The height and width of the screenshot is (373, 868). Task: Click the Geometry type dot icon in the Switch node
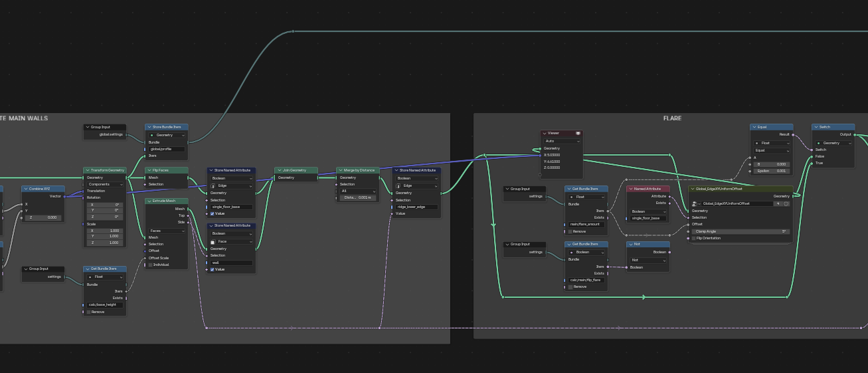tap(819, 143)
